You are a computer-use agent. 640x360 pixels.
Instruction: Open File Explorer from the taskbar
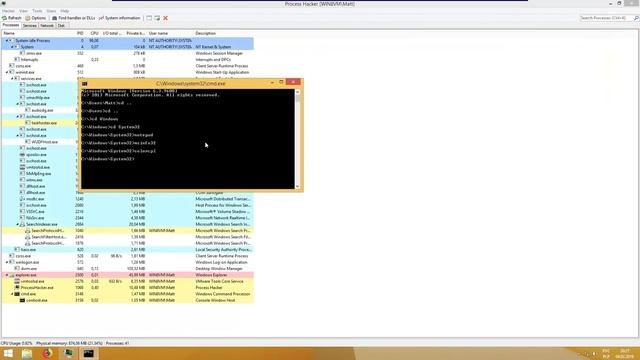point(27,353)
